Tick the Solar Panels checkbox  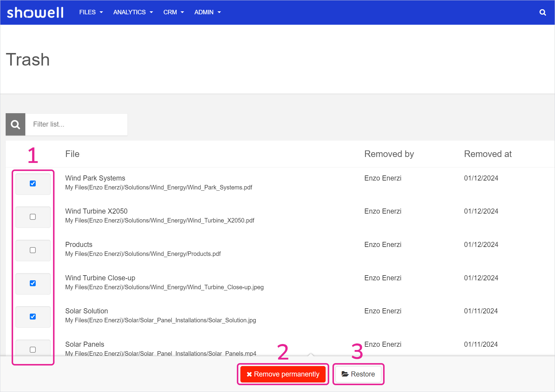(x=33, y=350)
